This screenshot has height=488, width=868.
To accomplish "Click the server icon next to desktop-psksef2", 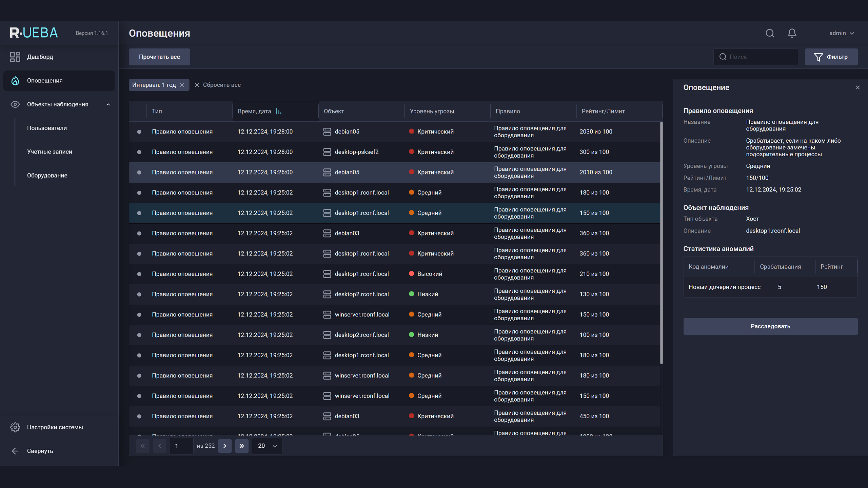I will (327, 152).
